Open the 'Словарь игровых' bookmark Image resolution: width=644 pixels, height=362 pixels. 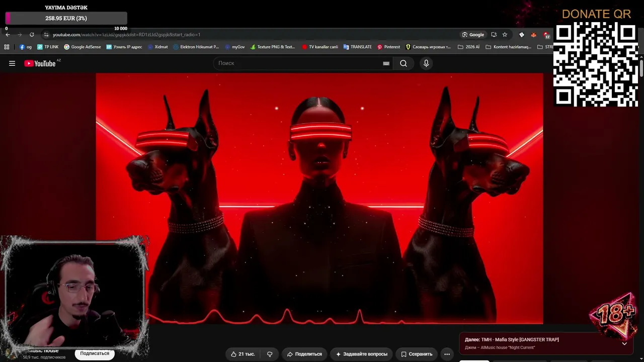(428, 47)
